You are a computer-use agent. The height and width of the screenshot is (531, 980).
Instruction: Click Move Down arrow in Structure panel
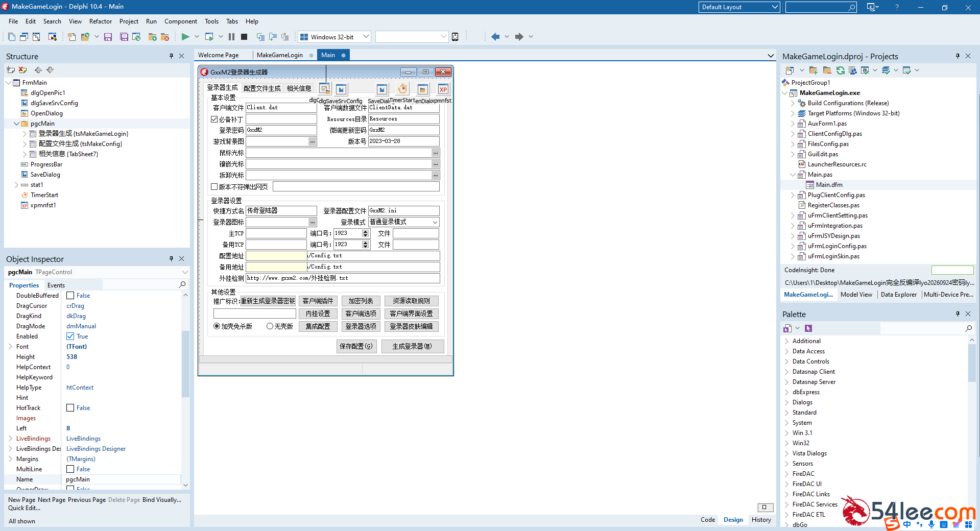pos(50,70)
